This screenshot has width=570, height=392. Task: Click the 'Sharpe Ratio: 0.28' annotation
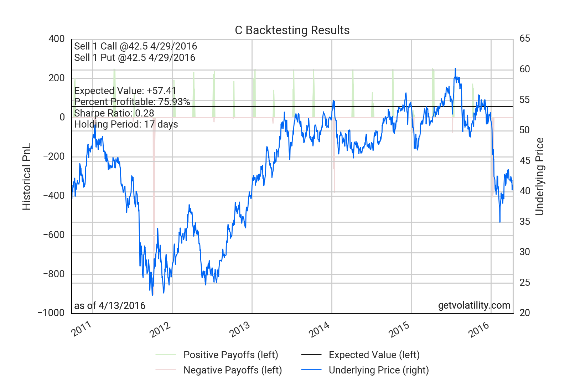click(x=114, y=113)
